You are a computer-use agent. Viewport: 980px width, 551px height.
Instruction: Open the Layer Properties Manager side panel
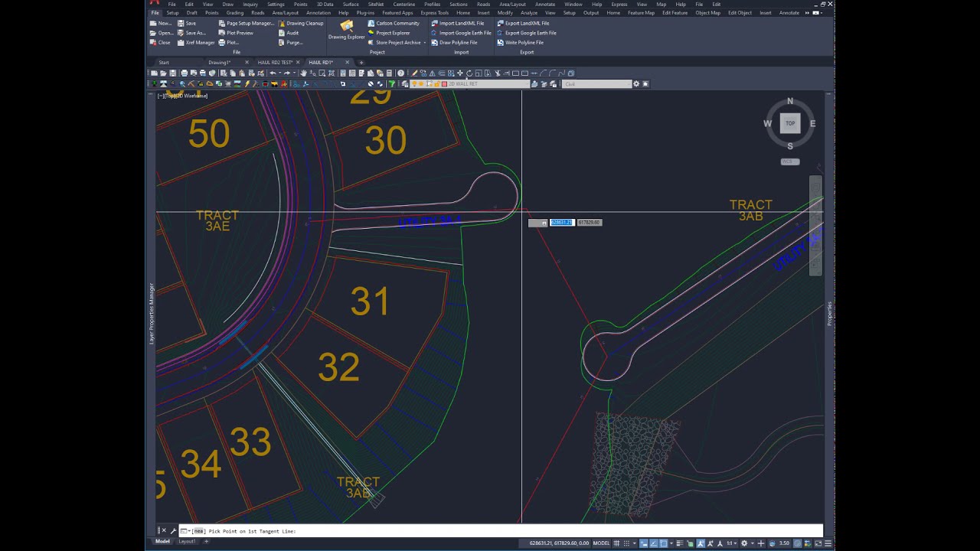(x=151, y=314)
